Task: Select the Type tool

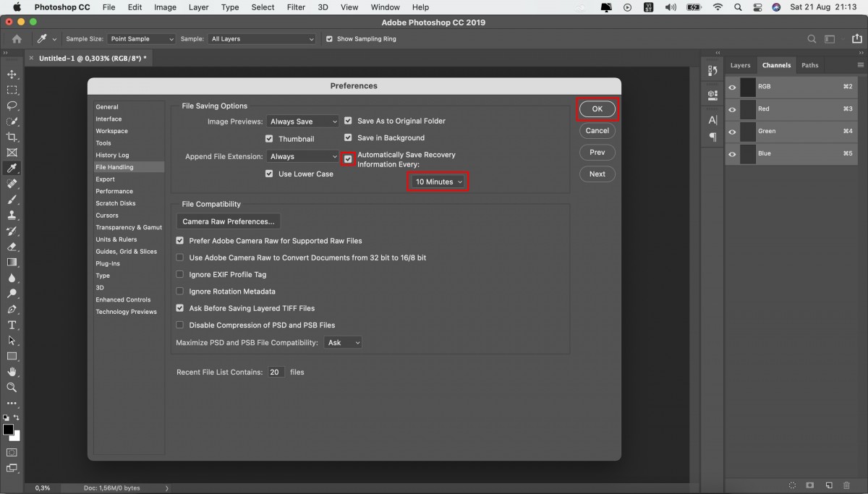Action: pos(12,325)
